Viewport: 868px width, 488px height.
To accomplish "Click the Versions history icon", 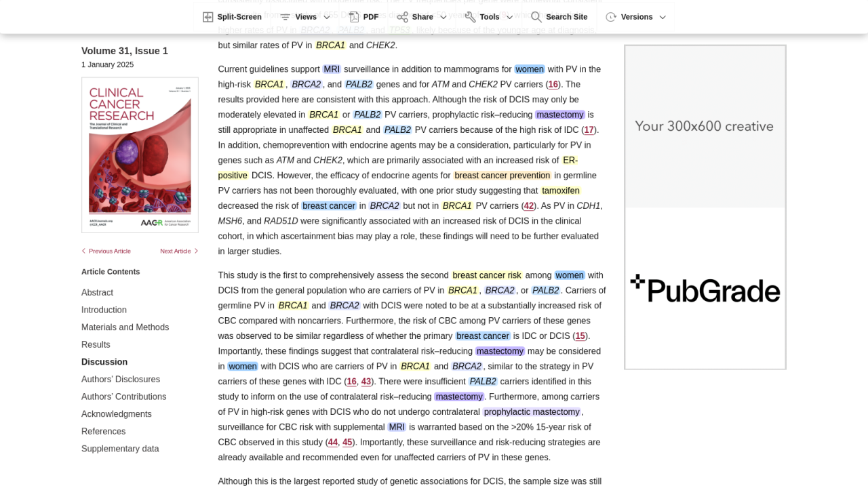I will pos(611,17).
